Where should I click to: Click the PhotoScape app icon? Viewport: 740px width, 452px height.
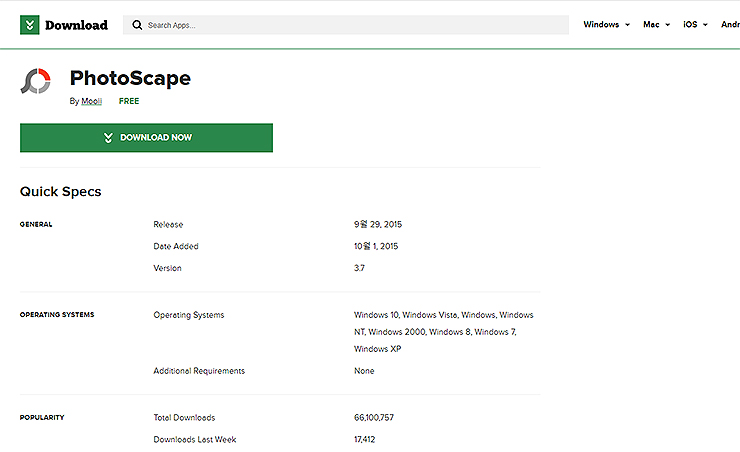tap(35, 81)
